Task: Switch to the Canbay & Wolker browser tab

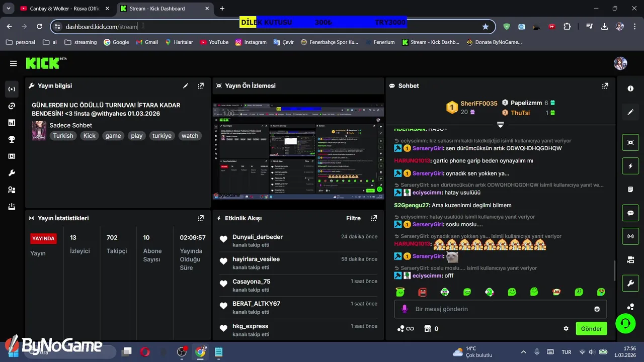Action: pos(65,9)
